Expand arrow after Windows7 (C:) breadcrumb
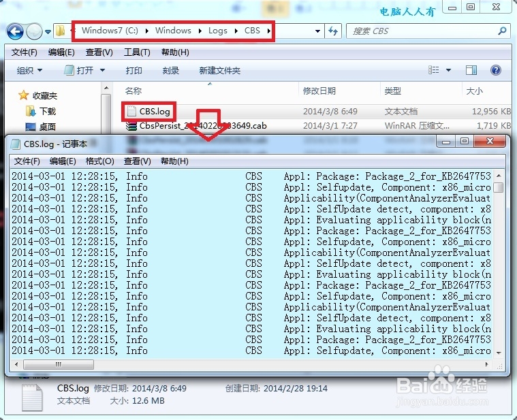This screenshot has width=517, height=420. pyautogui.click(x=146, y=31)
